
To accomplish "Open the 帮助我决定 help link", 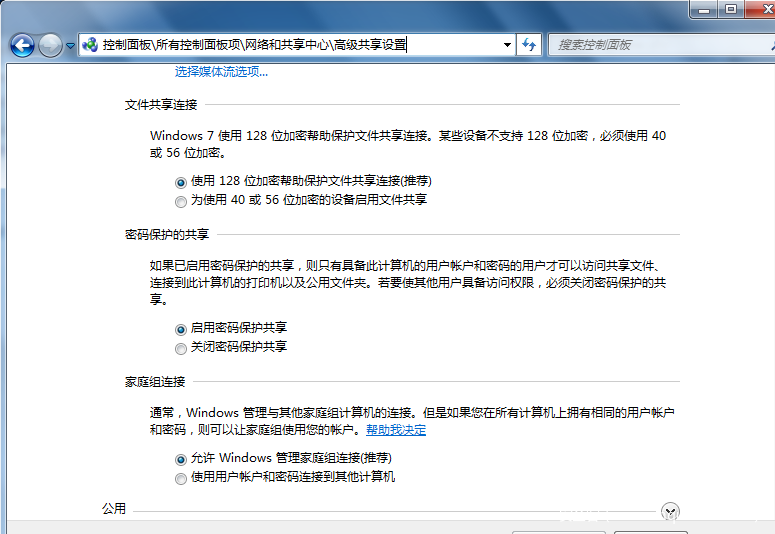I will click(x=396, y=430).
